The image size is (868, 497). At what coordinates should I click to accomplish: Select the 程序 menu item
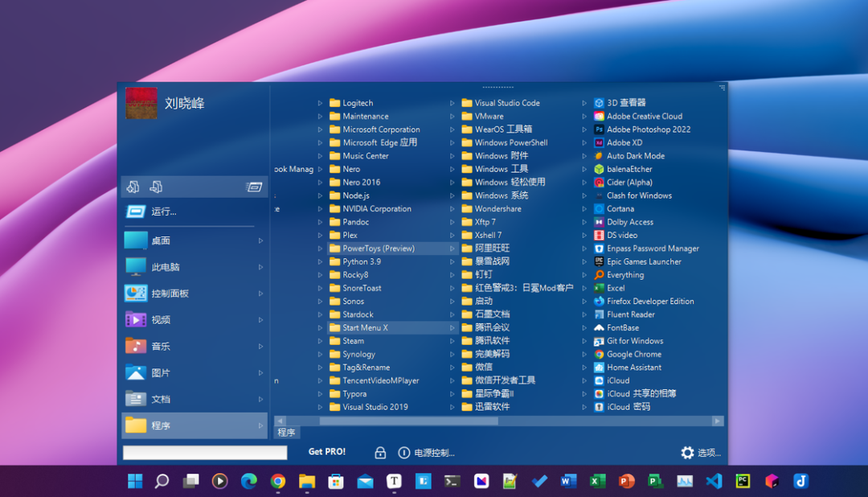click(x=194, y=425)
